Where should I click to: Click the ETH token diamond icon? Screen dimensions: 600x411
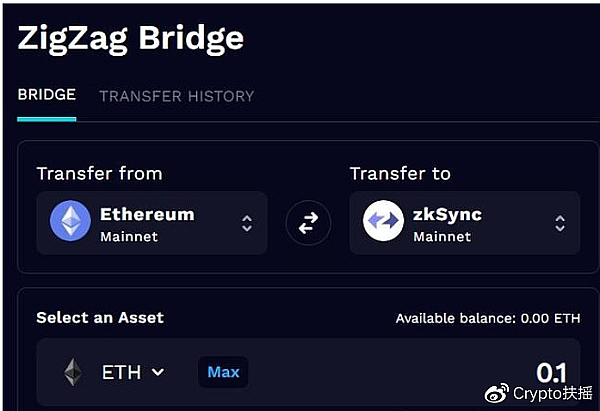tap(73, 372)
